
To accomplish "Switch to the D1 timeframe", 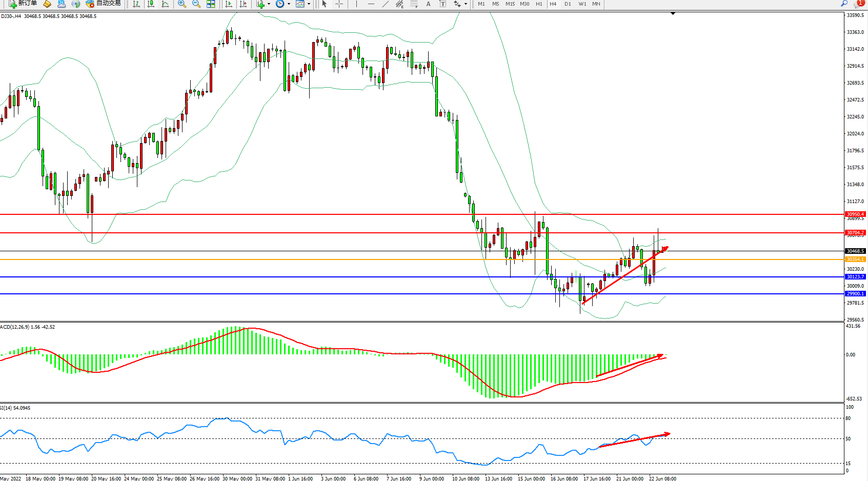I will (568, 4).
